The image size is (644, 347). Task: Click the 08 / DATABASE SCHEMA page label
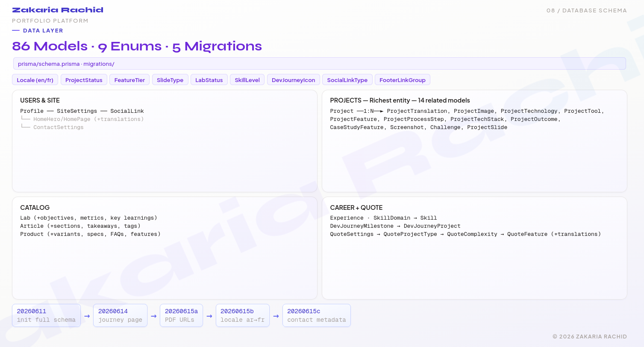(x=587, y=11)
